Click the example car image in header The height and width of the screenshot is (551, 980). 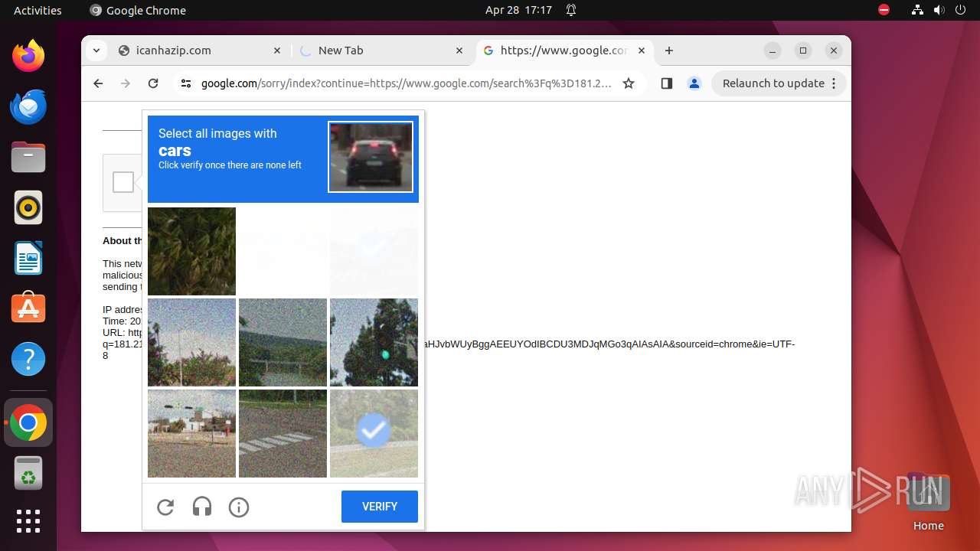click(x=371, y=157)
